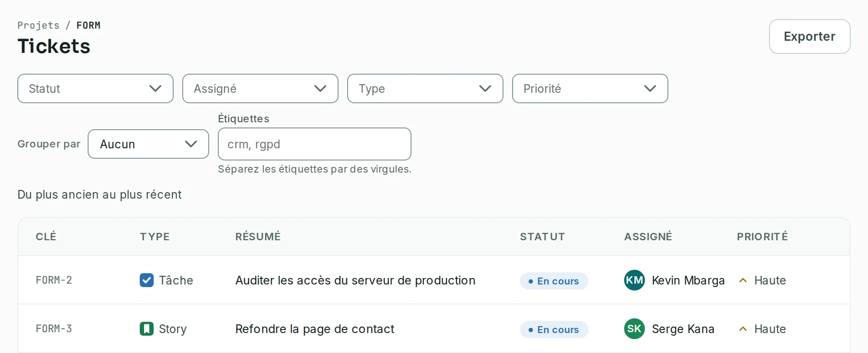Open the Statut filter dropdown
Screen dimensions: 868x353
pos(95,88)
